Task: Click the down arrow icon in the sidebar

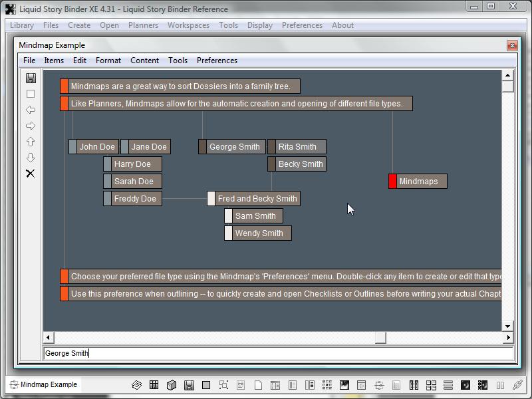Action: [31, 158]
